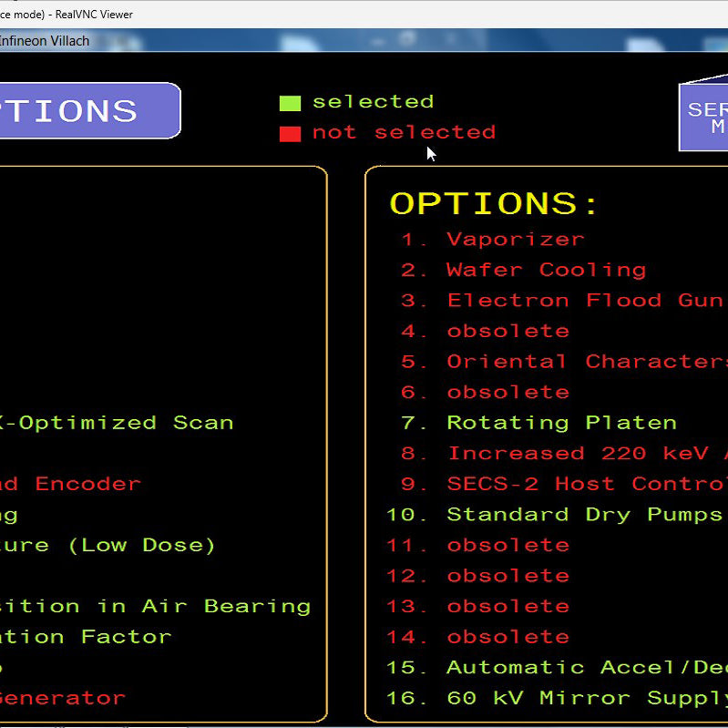Click the green selected legend swatch
Screen dimensions: 728x728
(x=290, y=103)
